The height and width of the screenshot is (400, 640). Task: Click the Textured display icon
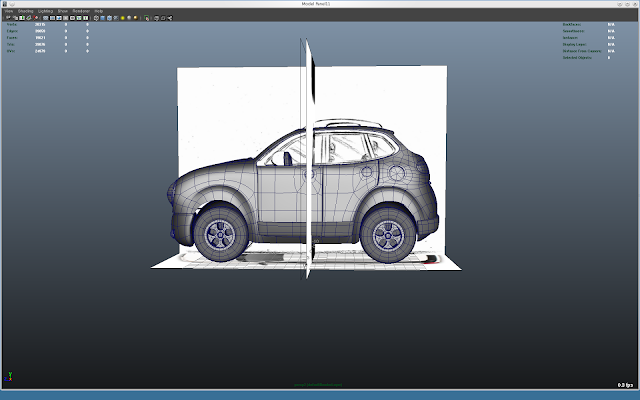(x=116, y=18)
